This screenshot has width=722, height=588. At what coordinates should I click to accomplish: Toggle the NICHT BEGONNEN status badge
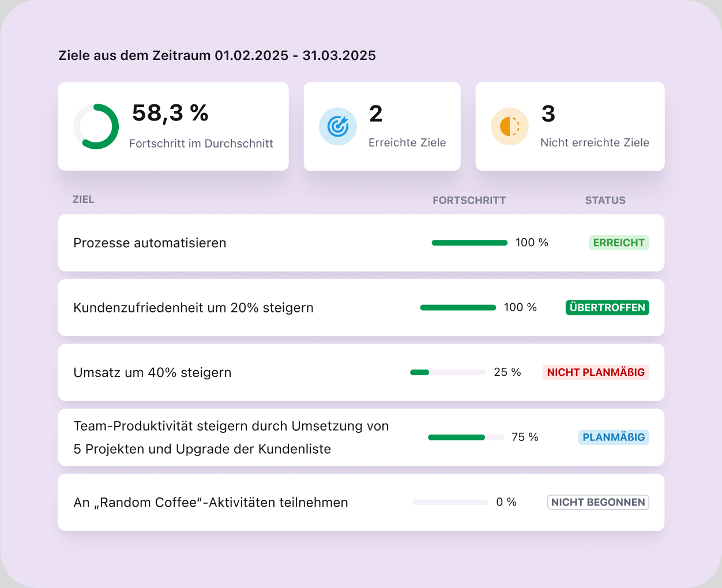tap(598, 502)
